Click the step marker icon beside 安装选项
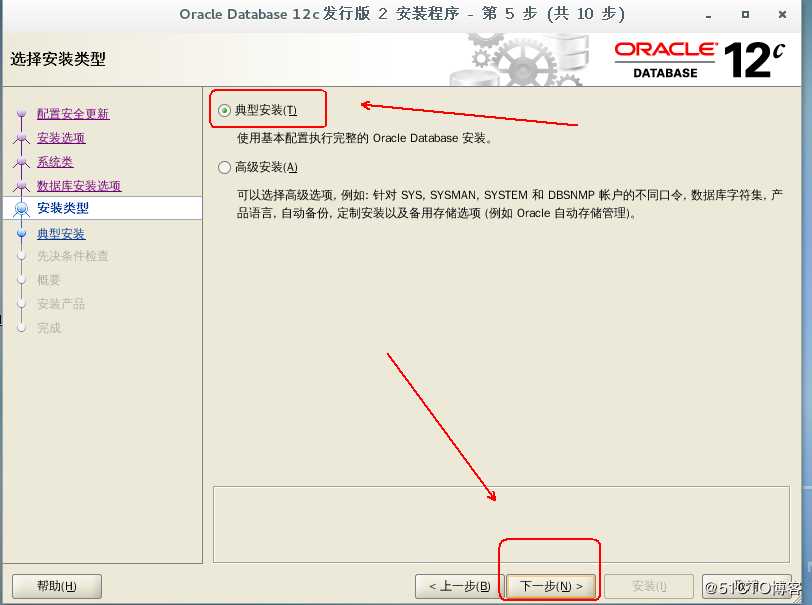This screenshot has width=812, height=605. [x=21, y=138]
